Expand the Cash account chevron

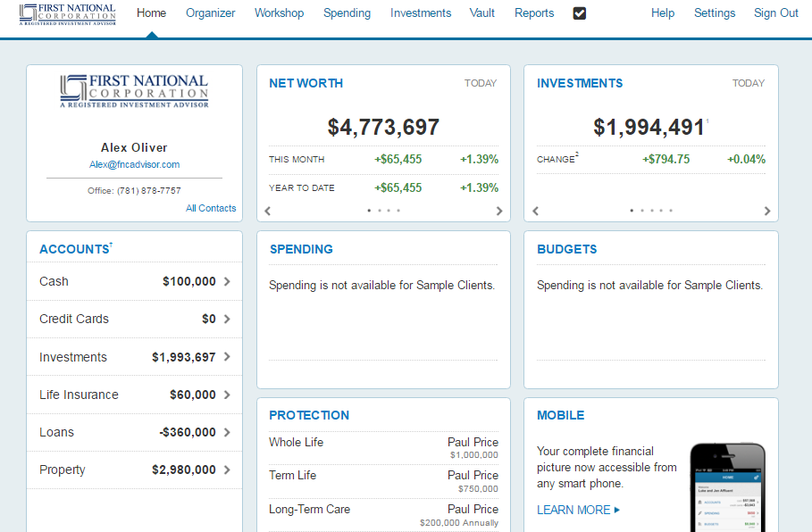click(227, 281)
